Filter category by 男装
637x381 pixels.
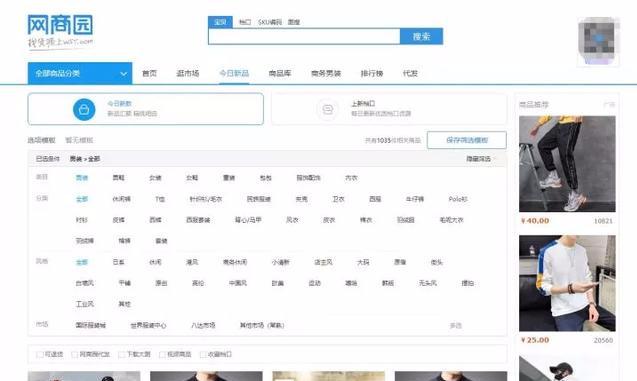[x=82, y=178]
